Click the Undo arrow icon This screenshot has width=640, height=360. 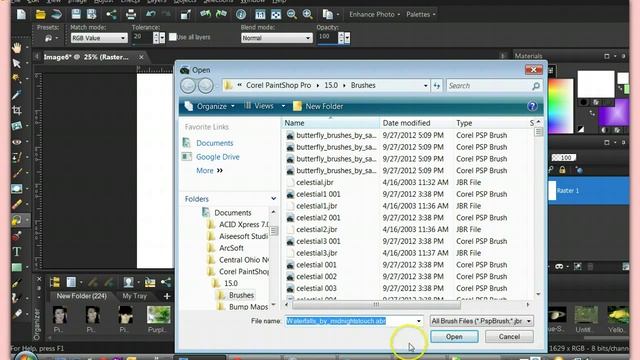[151, 14]
